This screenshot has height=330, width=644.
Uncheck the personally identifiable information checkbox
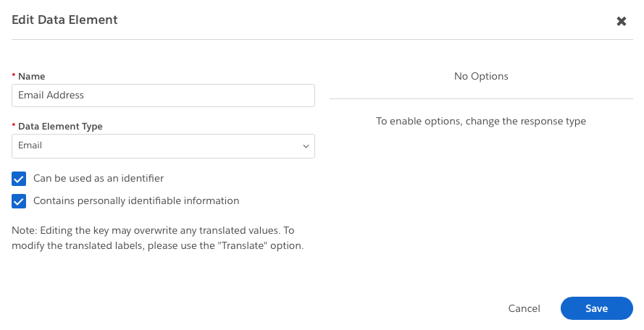click(x=20, y=201)
